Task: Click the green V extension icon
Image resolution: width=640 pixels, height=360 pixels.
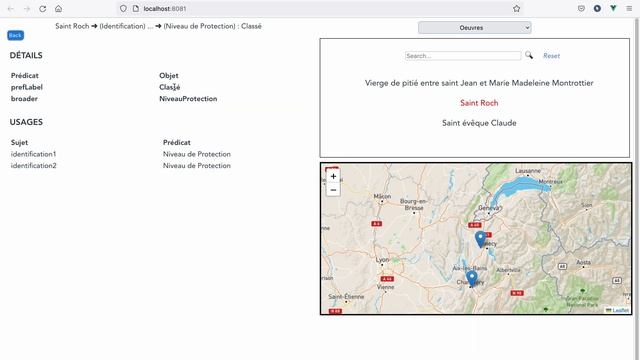Action: click(x=613, y=9)
